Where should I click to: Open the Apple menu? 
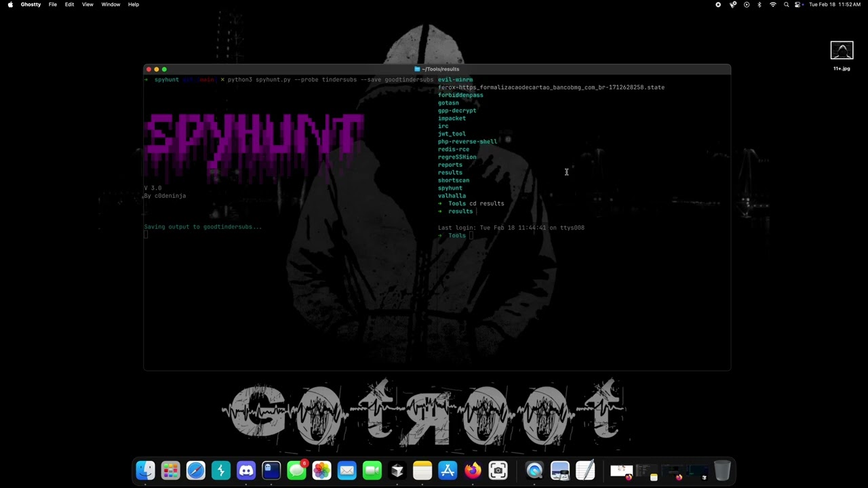click(x=10, y=5)
